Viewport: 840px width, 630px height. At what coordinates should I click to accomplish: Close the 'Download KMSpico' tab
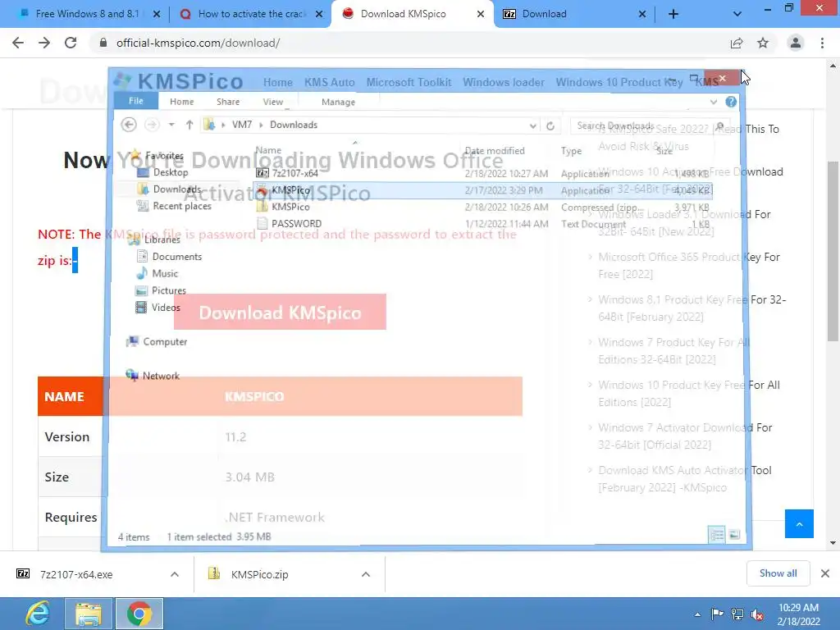click(x=481, y=14)
